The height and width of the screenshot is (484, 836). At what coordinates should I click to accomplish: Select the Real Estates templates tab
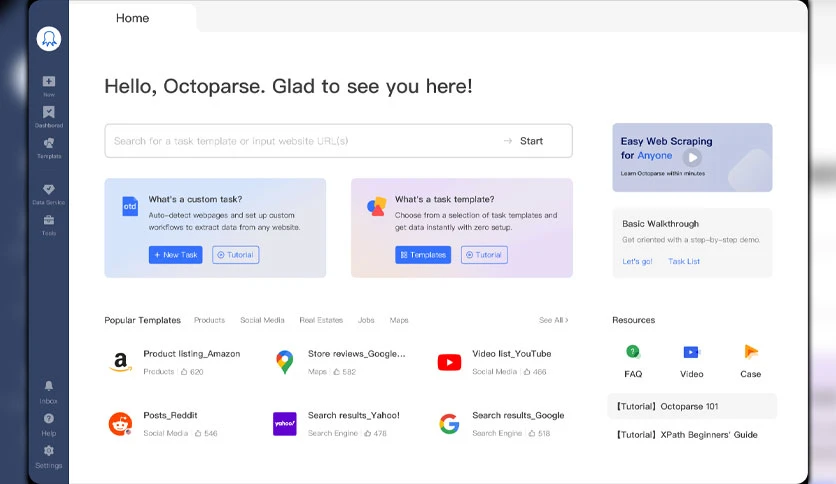(x=321, y=320)
